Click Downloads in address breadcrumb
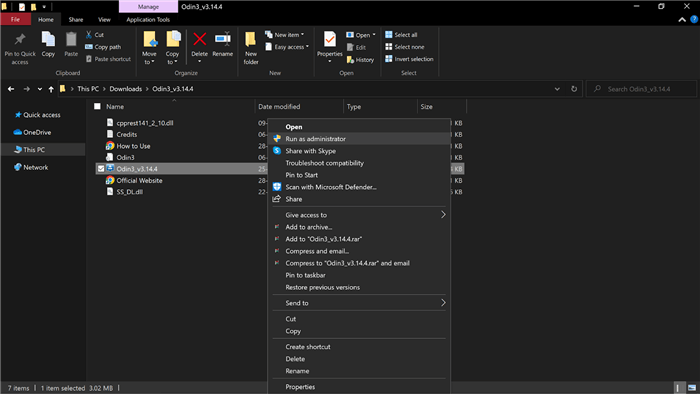 click(125, 89)
